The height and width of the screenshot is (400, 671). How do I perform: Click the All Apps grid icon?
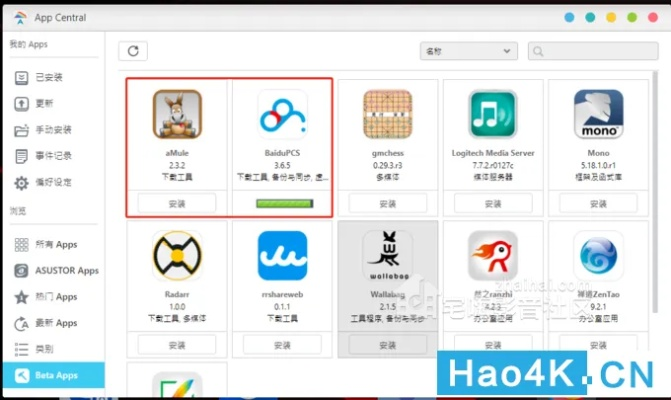[x=21, y=244]
